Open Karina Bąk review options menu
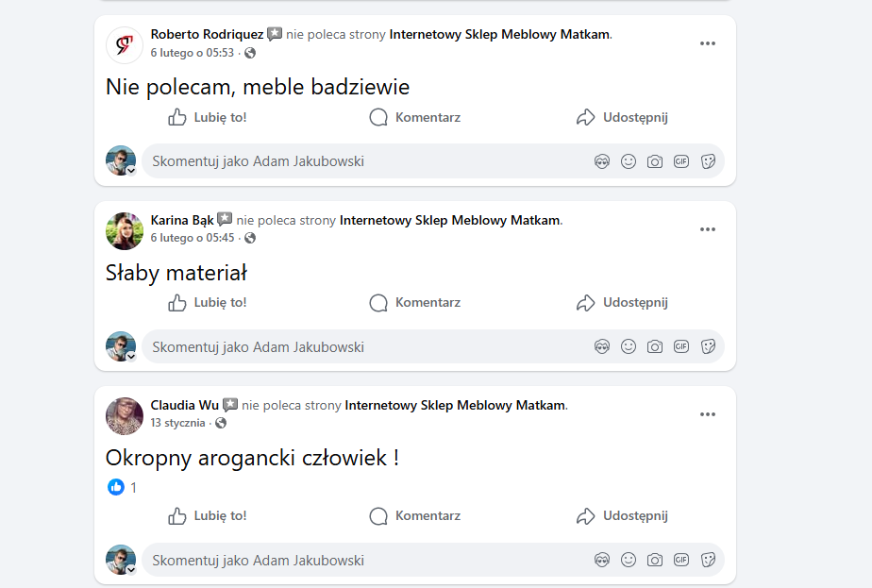 click(708, 228)
